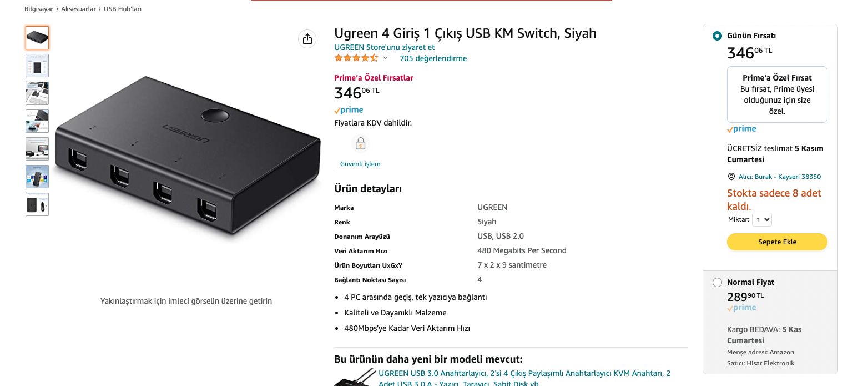Select the Günün Fırsatı radio option
Screen dimensions: 868x386
(x=718, y=36)
